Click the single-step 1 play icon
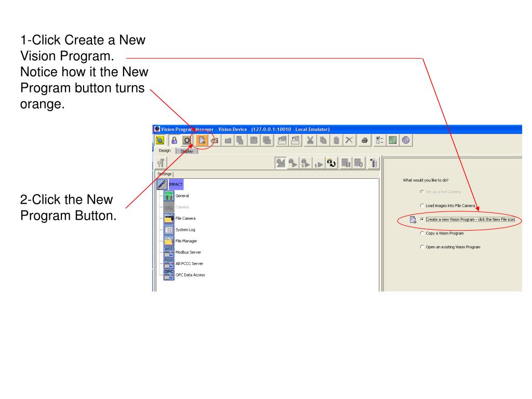 point(318,163)
